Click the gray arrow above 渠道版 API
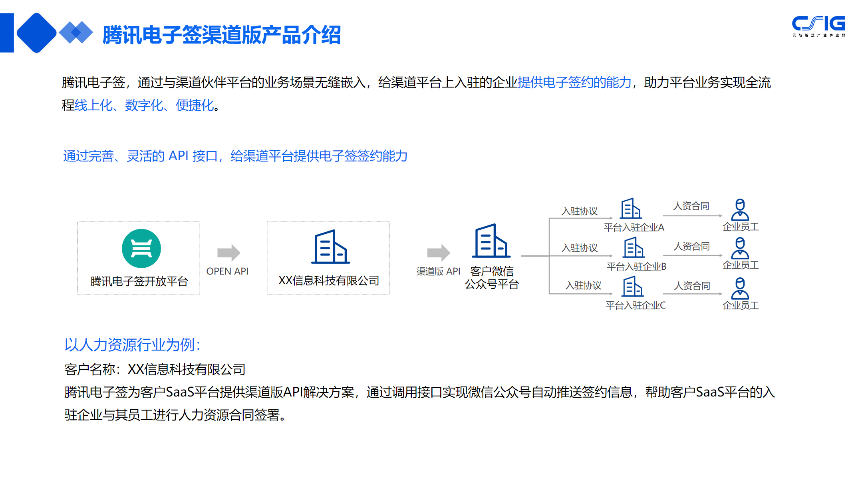Viewport: 868px width, 488px height. (439, 253)
